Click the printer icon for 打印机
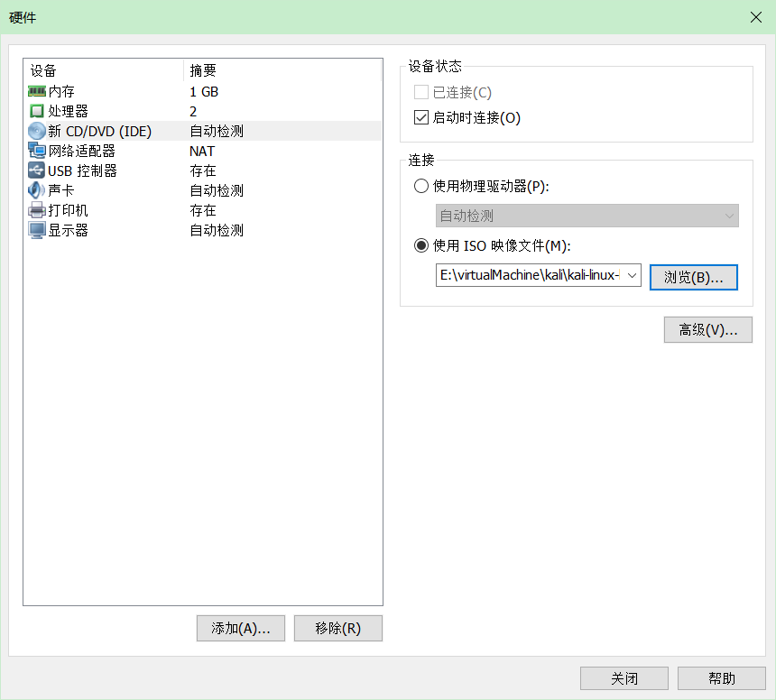Viewport: 776px width, 700px height. tap(37, 210)
